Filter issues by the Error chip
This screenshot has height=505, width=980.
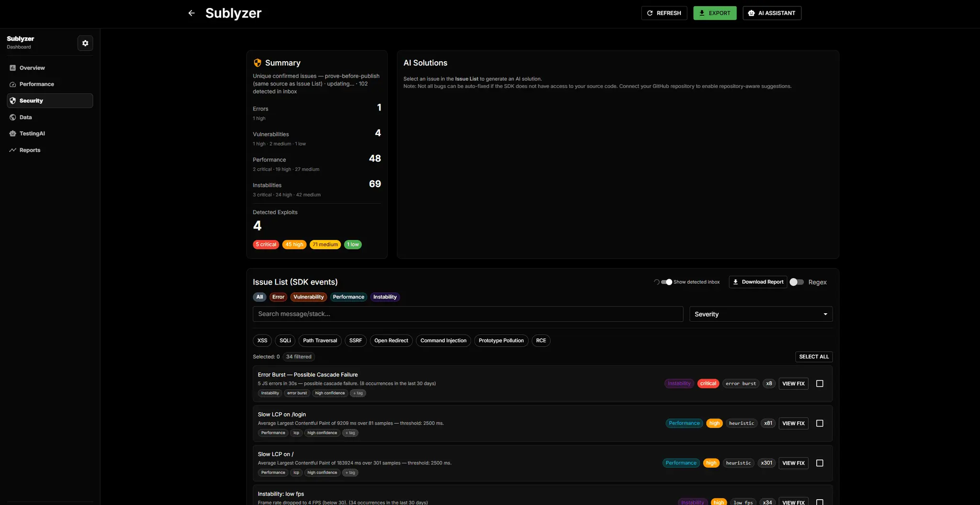pos(278,297)
